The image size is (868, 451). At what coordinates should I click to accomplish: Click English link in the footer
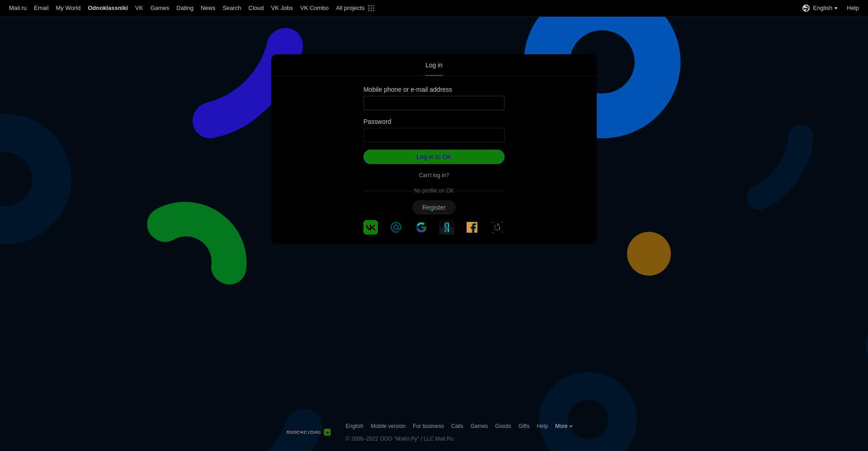click(x=354, y=426)
